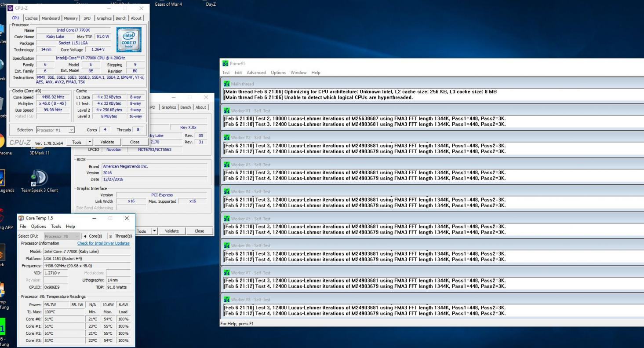The height and width of the screenshot is (348, 644).
Task: Click the Prime95 title bar icon
Action: [x=226, y=63]
